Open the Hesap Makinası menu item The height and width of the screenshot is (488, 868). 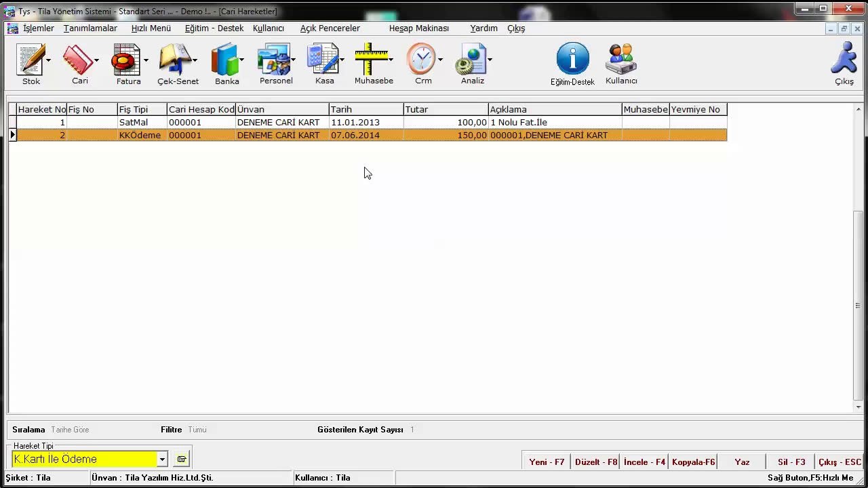click(x=419, y=28)
